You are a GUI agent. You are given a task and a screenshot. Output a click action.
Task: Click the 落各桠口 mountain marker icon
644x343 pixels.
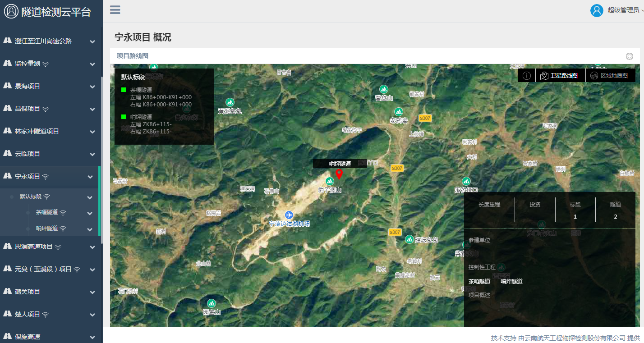[466, 181]
